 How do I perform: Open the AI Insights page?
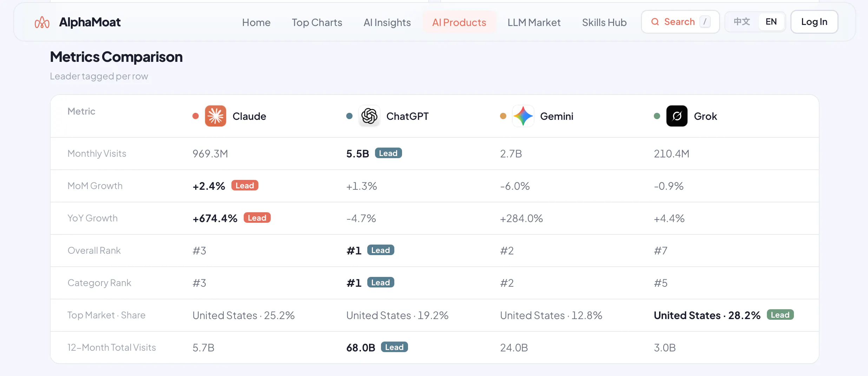(x=387, y=22)
